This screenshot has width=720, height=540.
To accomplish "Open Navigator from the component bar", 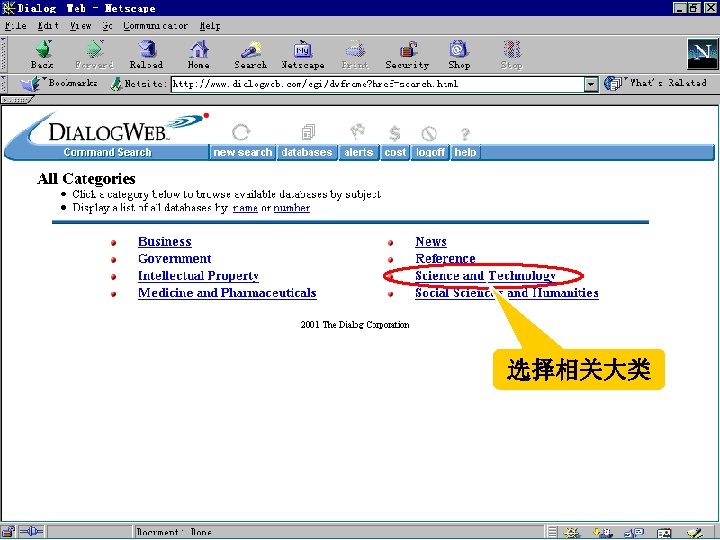I will 572,533.
